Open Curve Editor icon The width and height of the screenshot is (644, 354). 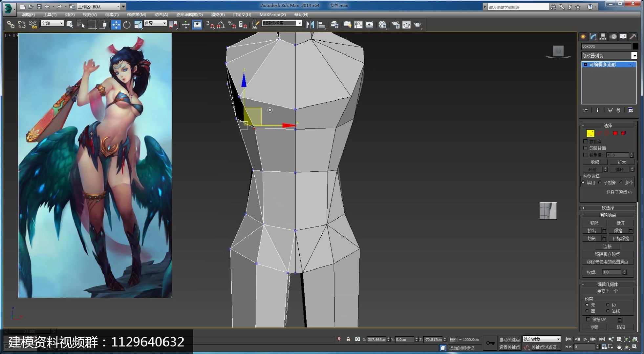coord(358,25)
